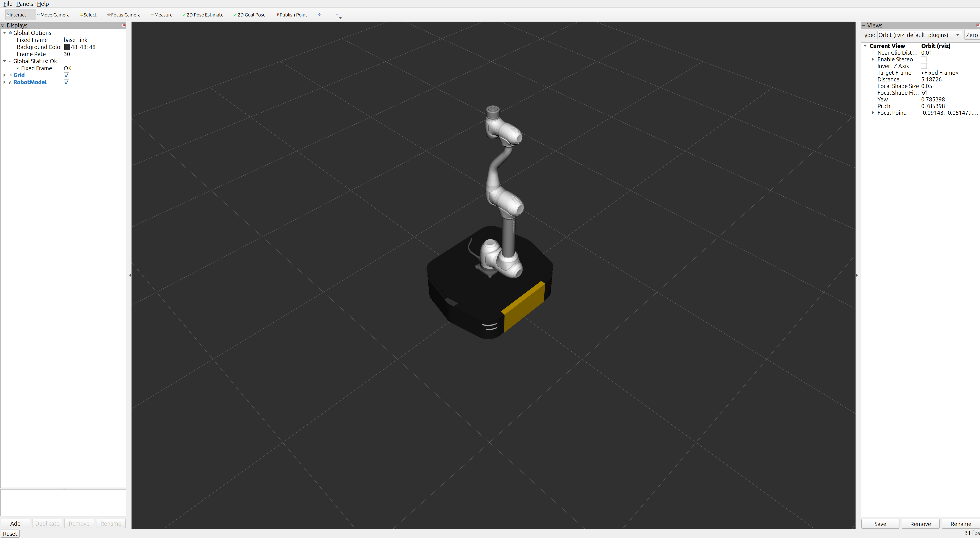Image resolution: width=980 pixels, height=538 pixels.
Task: Enable the Invert Z Axis checkbox
Action: point(924,66)
